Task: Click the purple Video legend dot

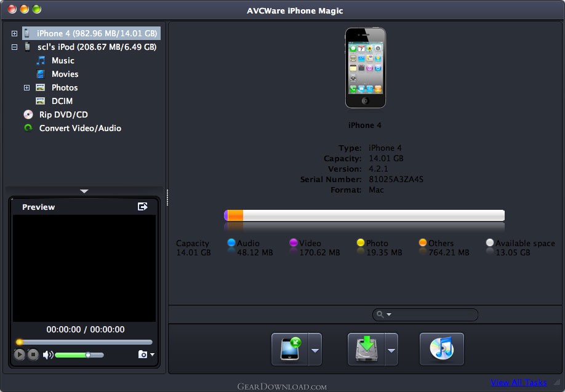Action: point(294,242)
